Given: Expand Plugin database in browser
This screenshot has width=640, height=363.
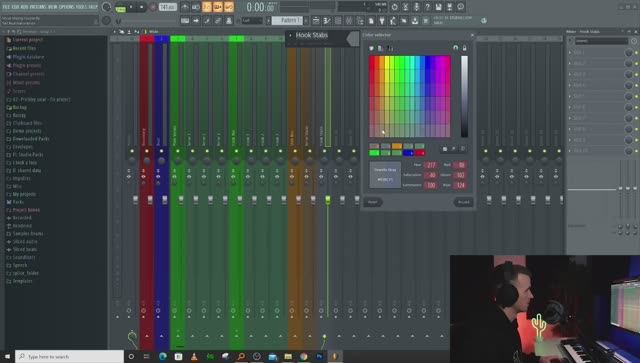Looking at the screenshot, I should tap(28, 57).
